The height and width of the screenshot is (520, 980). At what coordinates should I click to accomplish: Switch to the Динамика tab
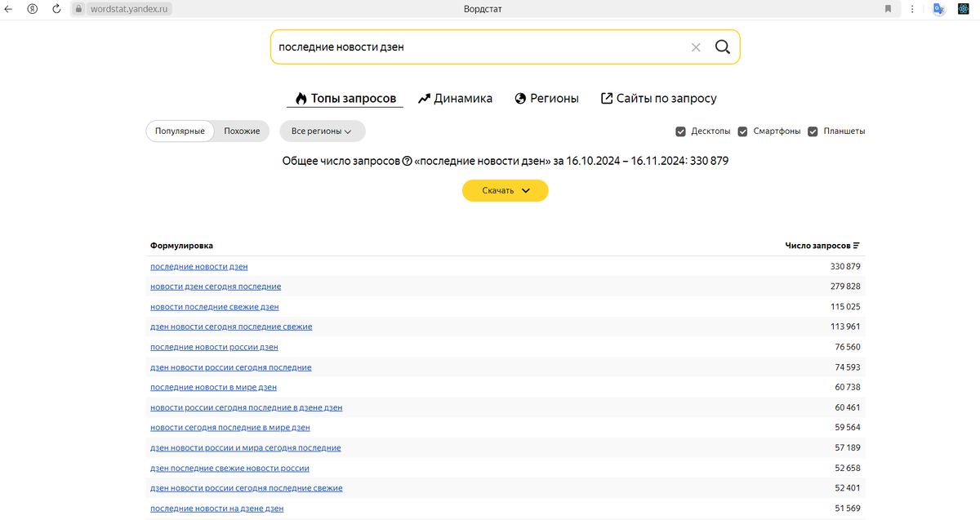[x=455, y=99]
